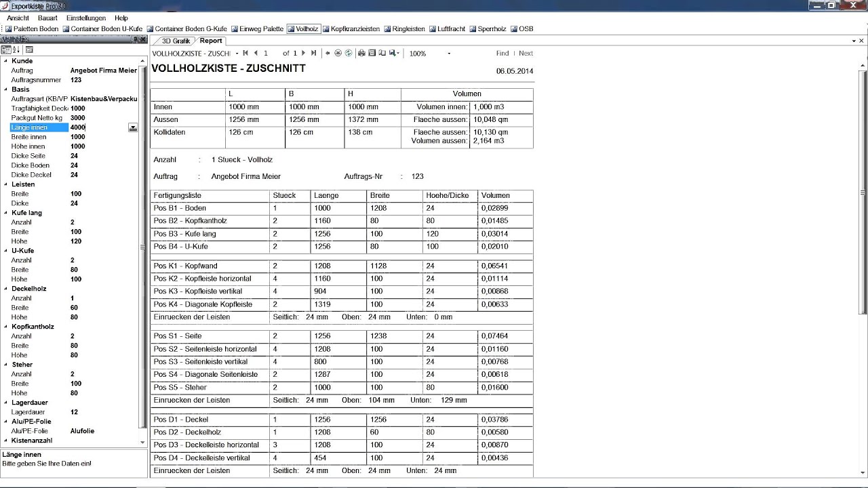Image resolution: width=868 pixels, height=488 pixels.
Task: Collapse the Kopfkantholz property group
Action: (6, 327)
